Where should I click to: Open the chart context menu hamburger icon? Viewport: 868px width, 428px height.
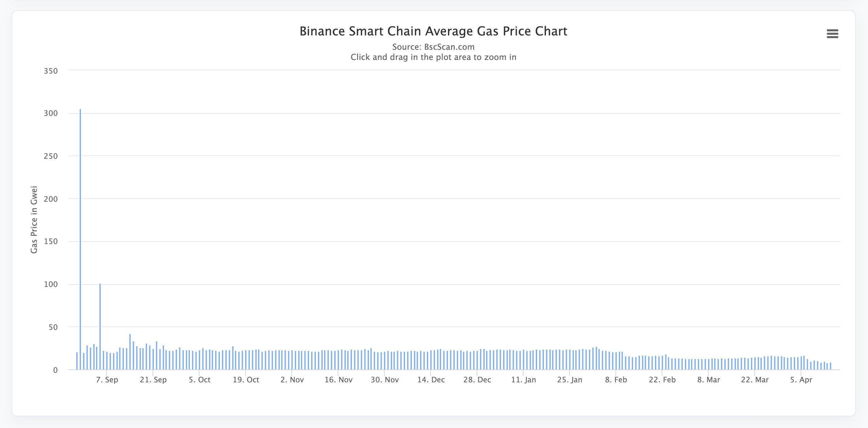pyautogui.click(x=832, y=34)
